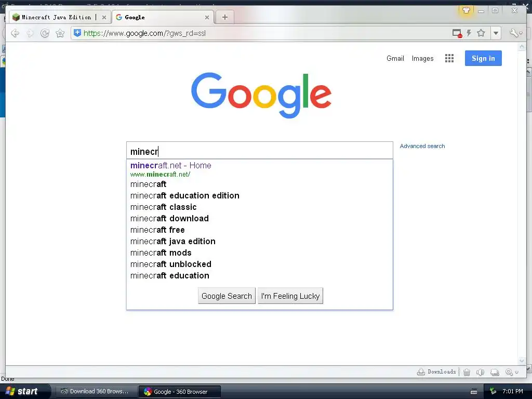Choose "minecraft download" suggestion
This screenshot has width=532, height=399.
[x=260, y=219]
